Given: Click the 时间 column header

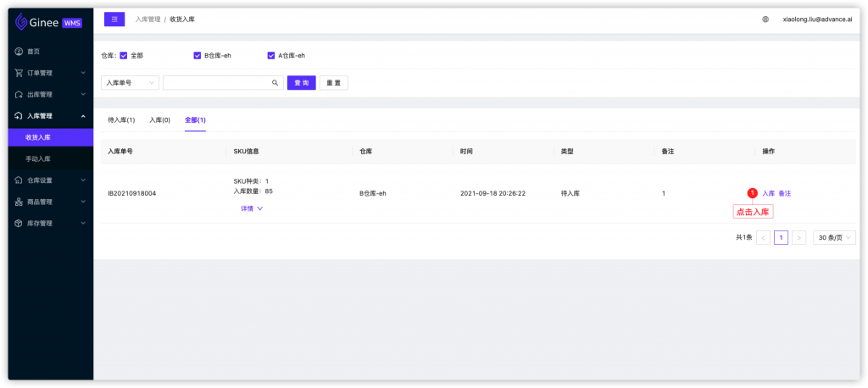Looking at the screenshot, I should point(466,151).
